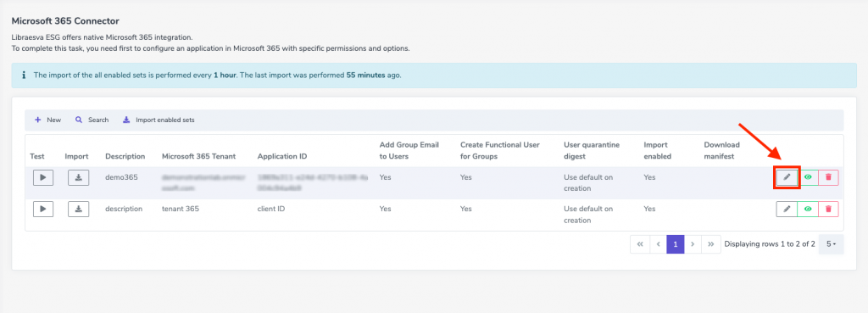Image resolution: width=868 pixels, height=313 pixels.
Task: Click the Description column header
Action: pyautogui.click(x=125, y=156)
